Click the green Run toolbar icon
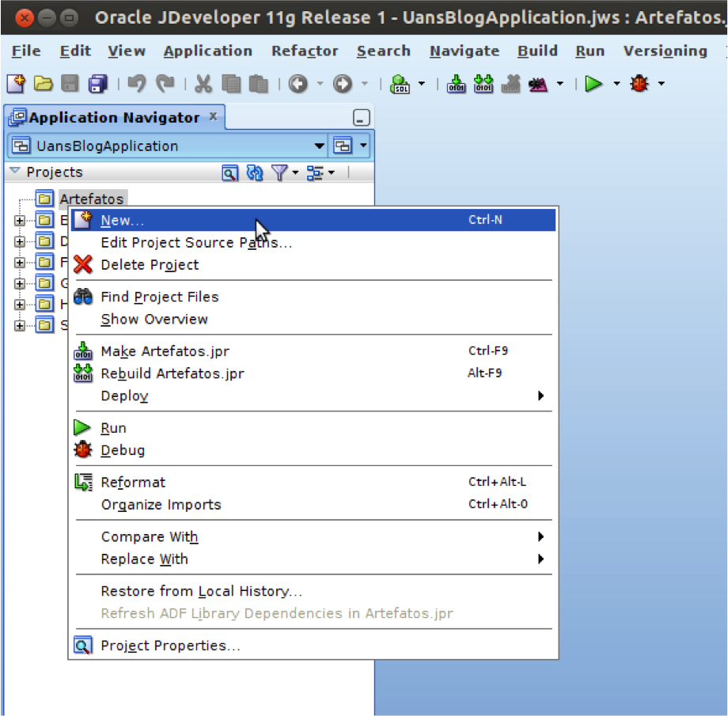Image resolution: width=728 pixels, height=716 pixels. [x=593, y=84]
